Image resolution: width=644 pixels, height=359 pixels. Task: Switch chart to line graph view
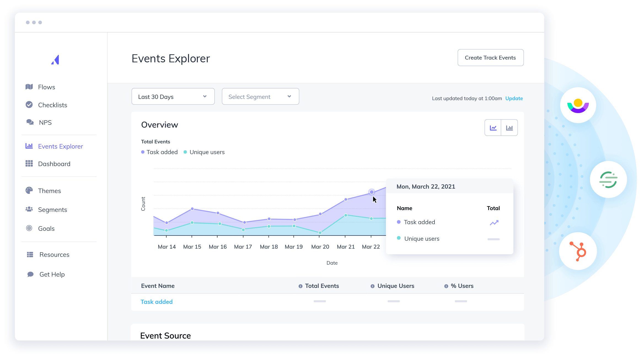pos(493,128)
